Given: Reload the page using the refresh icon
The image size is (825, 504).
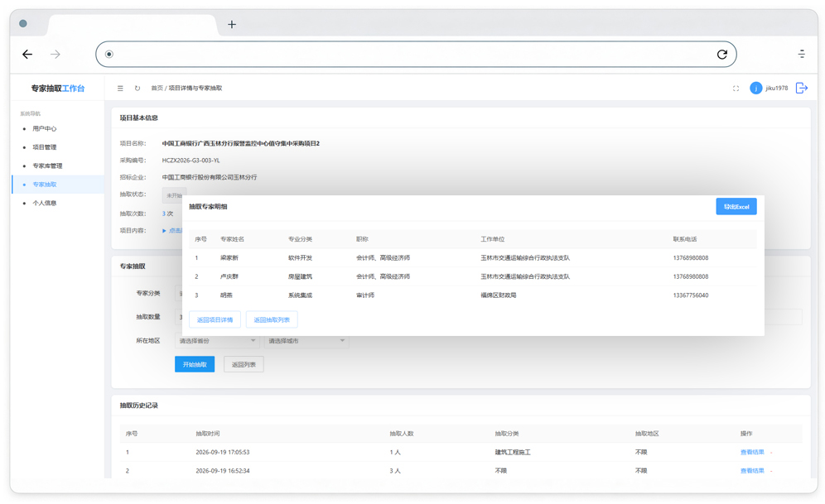Looking at the screenshot, I should [722, 54].
